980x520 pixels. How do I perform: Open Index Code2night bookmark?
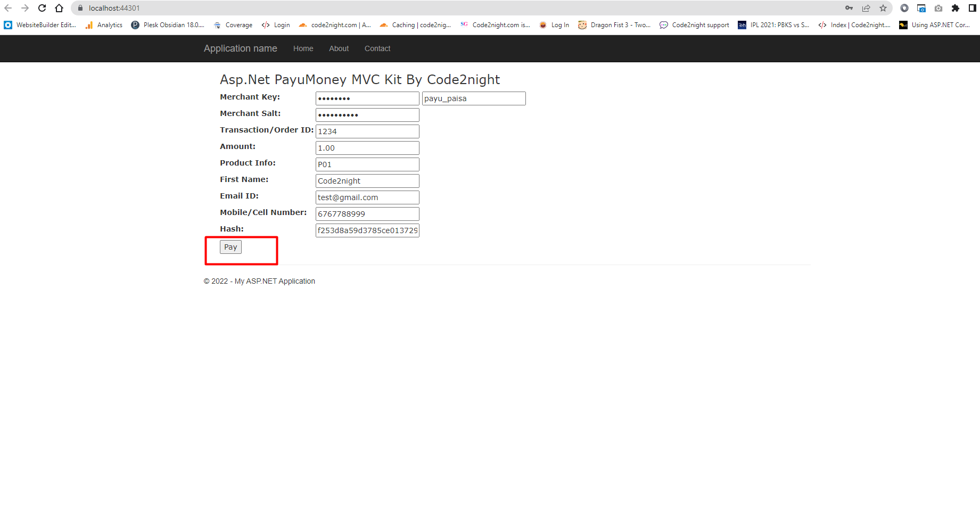click(854, 25)
